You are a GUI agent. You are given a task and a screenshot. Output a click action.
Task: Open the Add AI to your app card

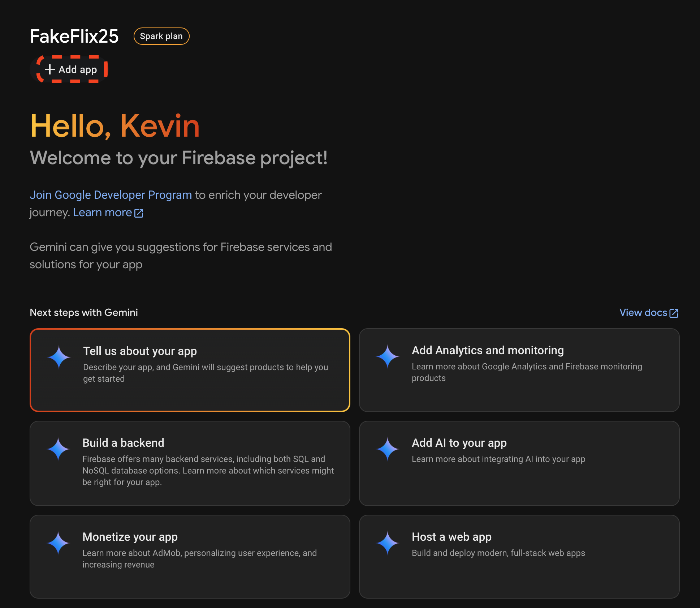[x=519, y=463]
